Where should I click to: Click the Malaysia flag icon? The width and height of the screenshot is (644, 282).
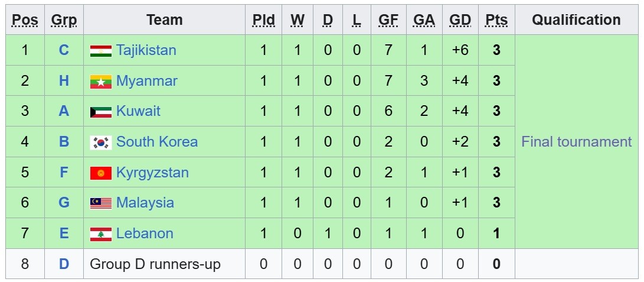coord(100,203)
